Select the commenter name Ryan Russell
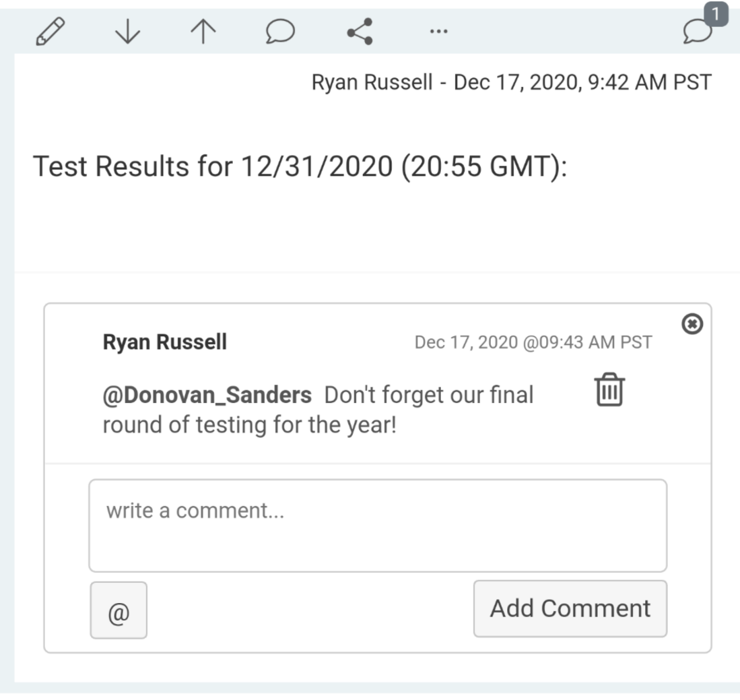 pyautogui.click(x=165, y=342)
